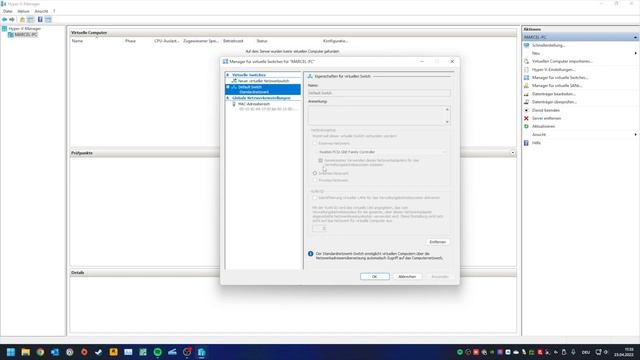The height and width of the screenshot is (360, 640).
Task: Select MAC-Adressbereich tree entry
Action: tap(253, 104)
